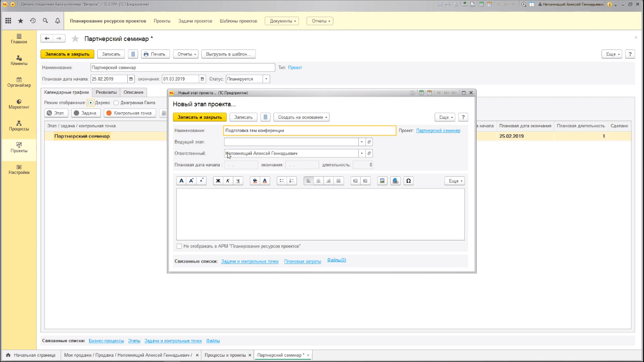This screenshot has width=644, height=362.
Task: Insert a picture into description
Action: (x=382, y=181)
